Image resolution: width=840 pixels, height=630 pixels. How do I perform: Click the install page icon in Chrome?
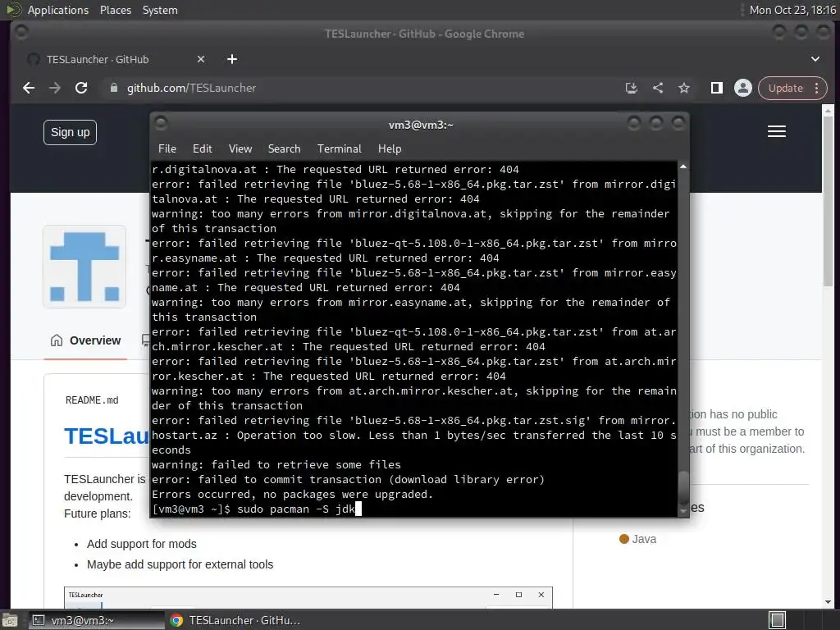tap(632, 88)
